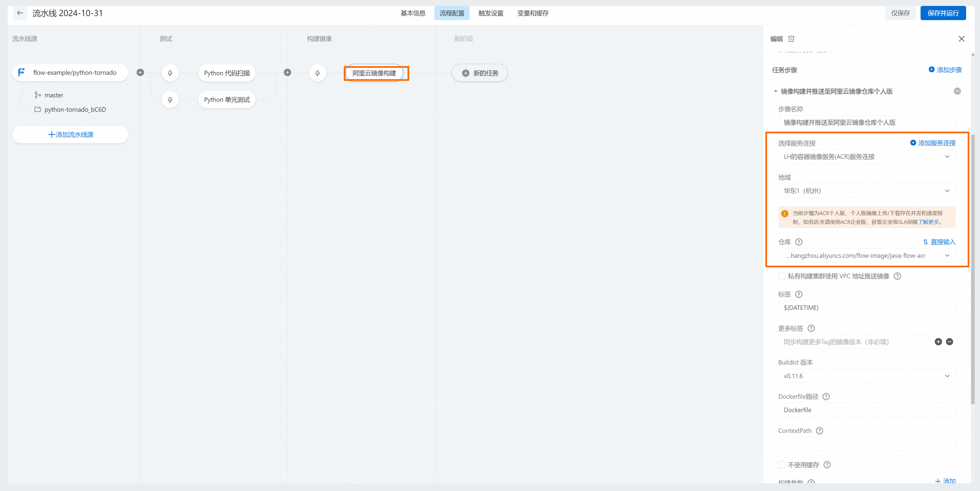Image resolution: width=980 pixels, height=491 pixels.
Task: Click 添加步骤 link
Action: [x=945, y=70]
